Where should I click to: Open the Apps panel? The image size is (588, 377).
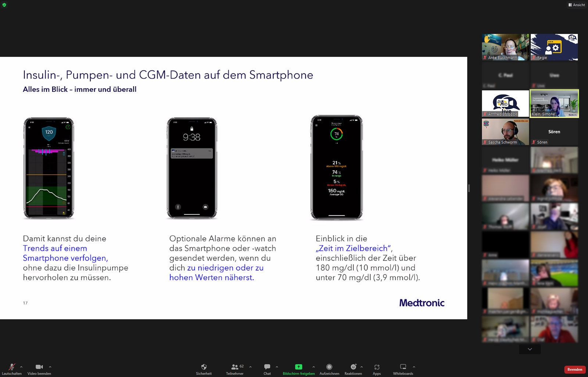[377, 369]
